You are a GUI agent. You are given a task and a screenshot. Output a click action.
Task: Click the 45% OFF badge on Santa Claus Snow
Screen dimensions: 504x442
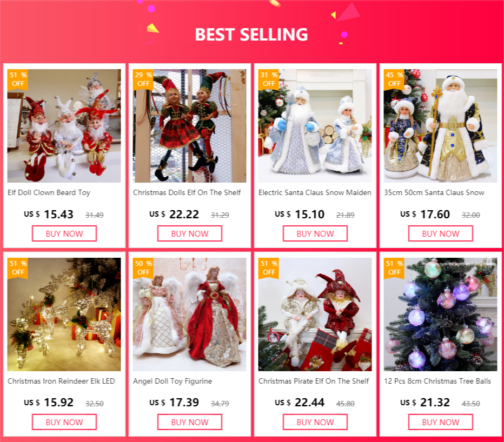[x=394, y=79]
